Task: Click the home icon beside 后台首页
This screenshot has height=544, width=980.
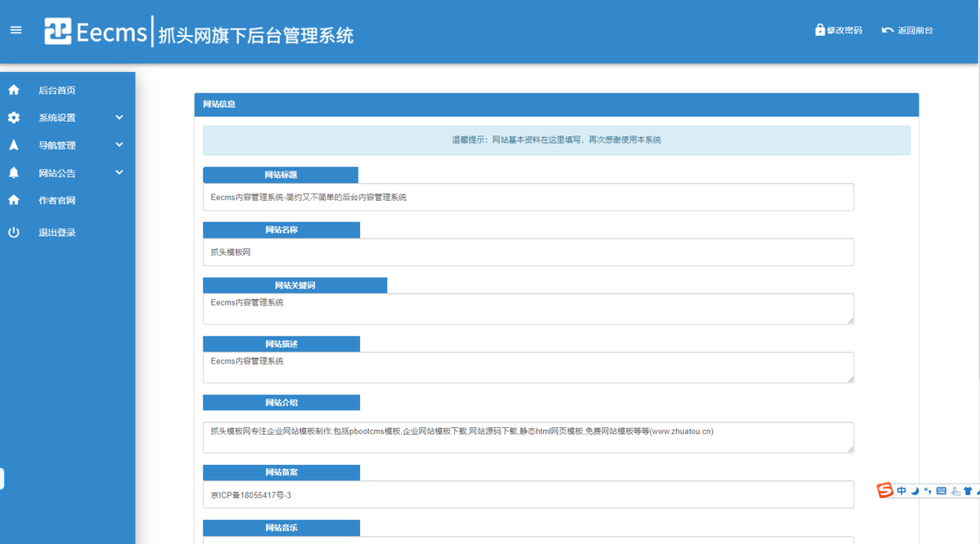Action: pos(13,90)
